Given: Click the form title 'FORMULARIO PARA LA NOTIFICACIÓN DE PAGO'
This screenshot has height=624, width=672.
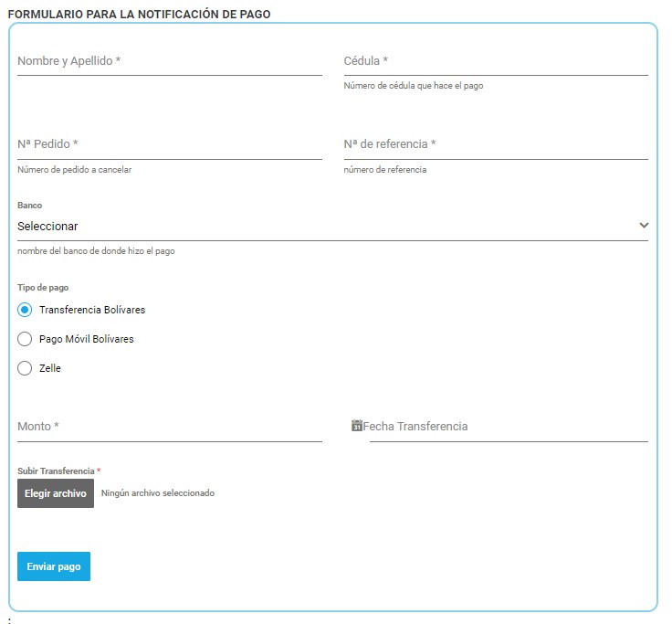Looking at the screenshot, I should (x=140, y=14).
